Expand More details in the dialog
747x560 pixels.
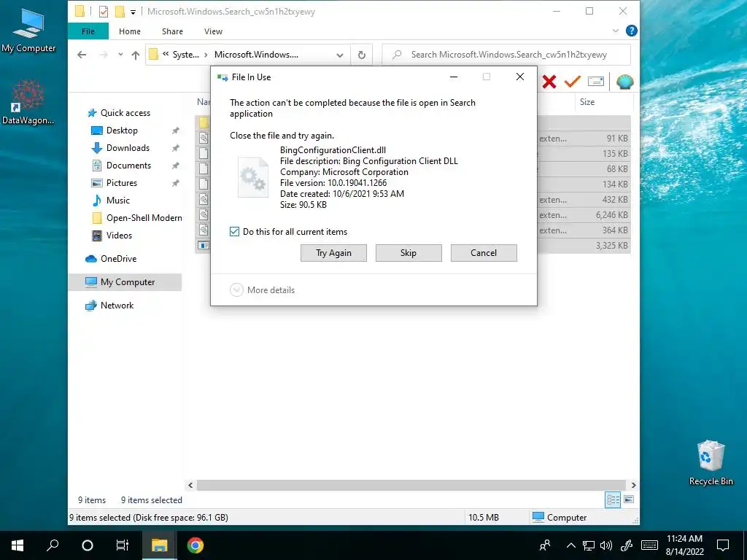[x=262, y=290]
